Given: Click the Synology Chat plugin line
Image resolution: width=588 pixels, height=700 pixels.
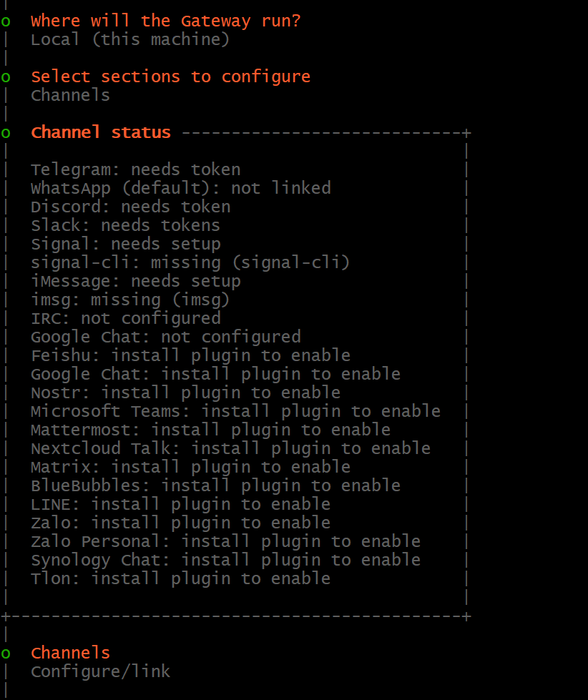Looking at the screenshot, I should (x=225, y=560).
